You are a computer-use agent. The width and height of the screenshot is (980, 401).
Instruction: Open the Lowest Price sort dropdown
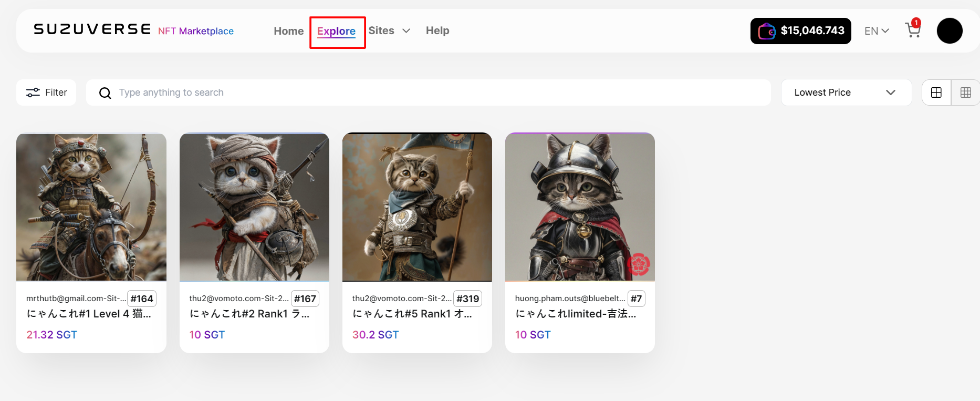(846, 92)
